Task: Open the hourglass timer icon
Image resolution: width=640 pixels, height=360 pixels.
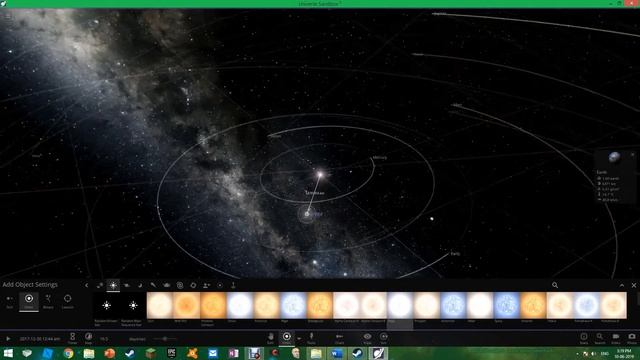Action: 73,338
